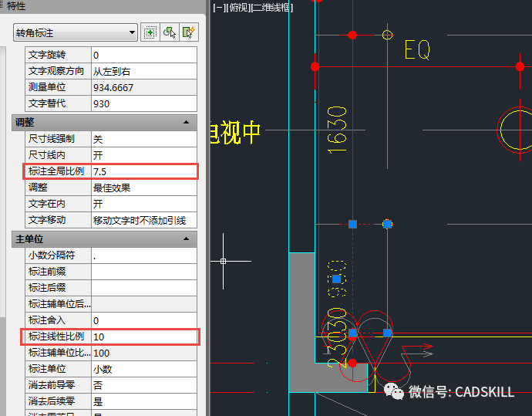The width and height of the screenshot is (532, 416).
Task: Click the 1630 dimension text in drawing
Action: tap(337, 130)
